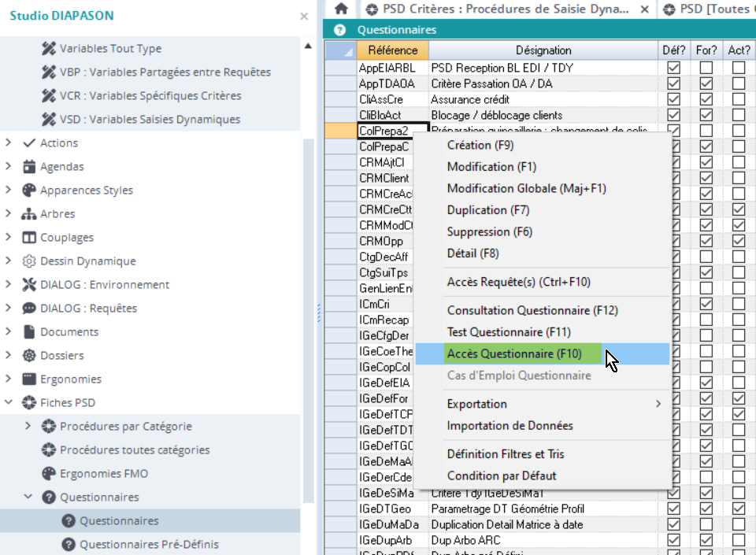Expand the Procédures par Catégorie node
The width and height of the screenshot is (756, 555).
28,427
